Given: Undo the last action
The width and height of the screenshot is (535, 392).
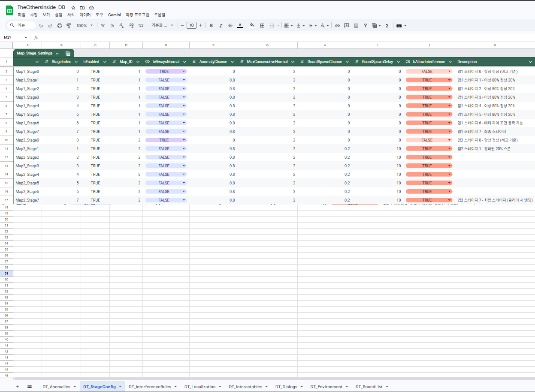Looking at the screenshot, I should pos(41,26).
